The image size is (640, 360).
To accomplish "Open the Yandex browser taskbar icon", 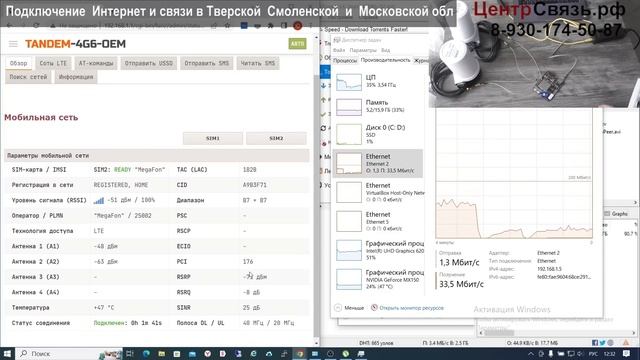I will tap(207, 353).
